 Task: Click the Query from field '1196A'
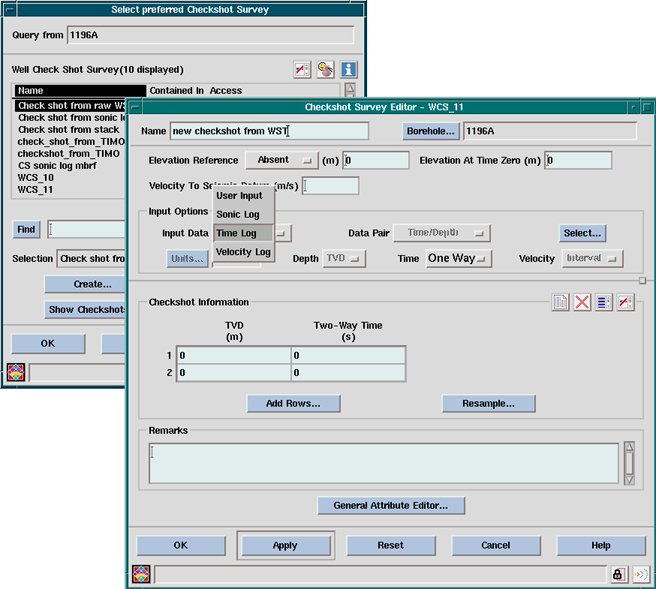(x=210, y=35)
